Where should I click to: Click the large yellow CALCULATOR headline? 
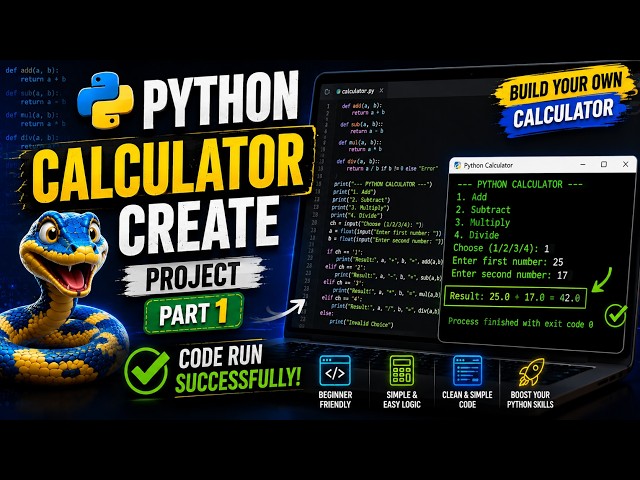[x=168, y=167]
